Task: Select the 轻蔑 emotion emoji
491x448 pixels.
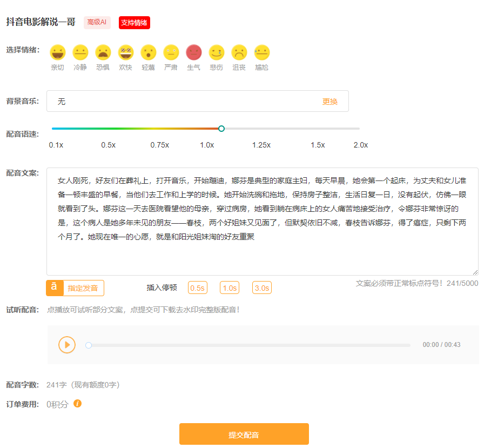Action: (149, 52)
